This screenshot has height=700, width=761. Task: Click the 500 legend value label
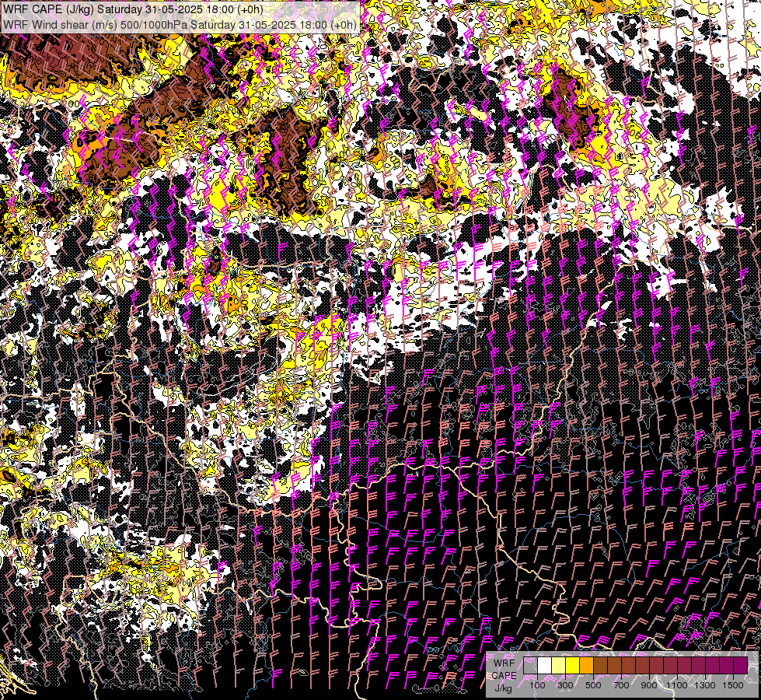(593, 685)
